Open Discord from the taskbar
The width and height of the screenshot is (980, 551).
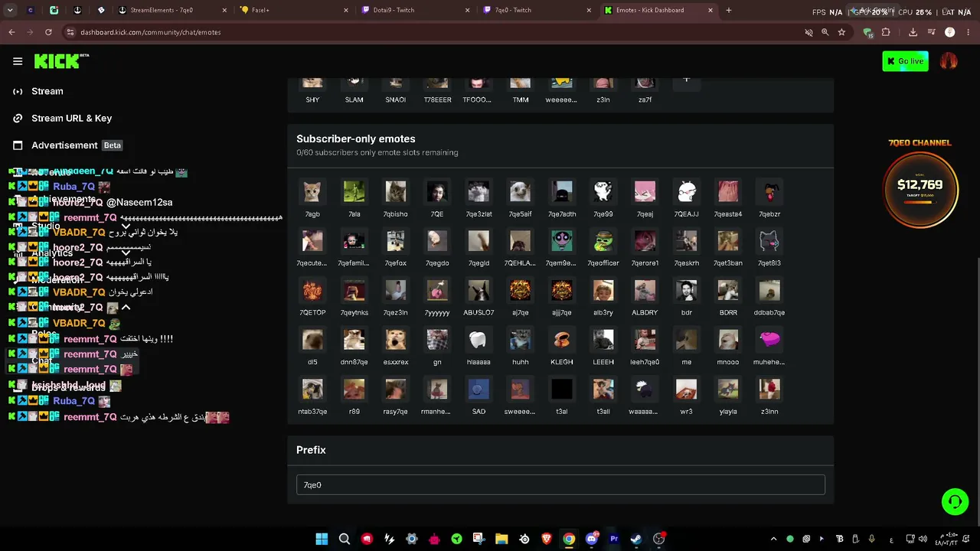(591, 539)
